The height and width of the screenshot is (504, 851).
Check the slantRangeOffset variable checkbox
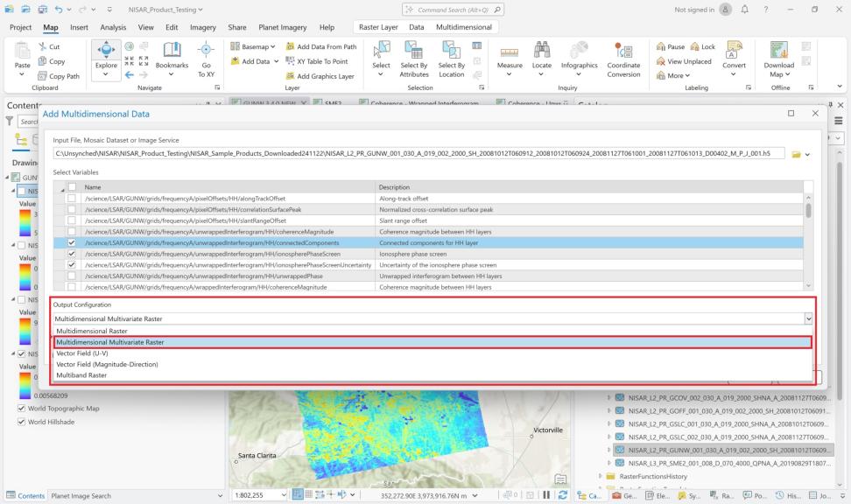72,220
